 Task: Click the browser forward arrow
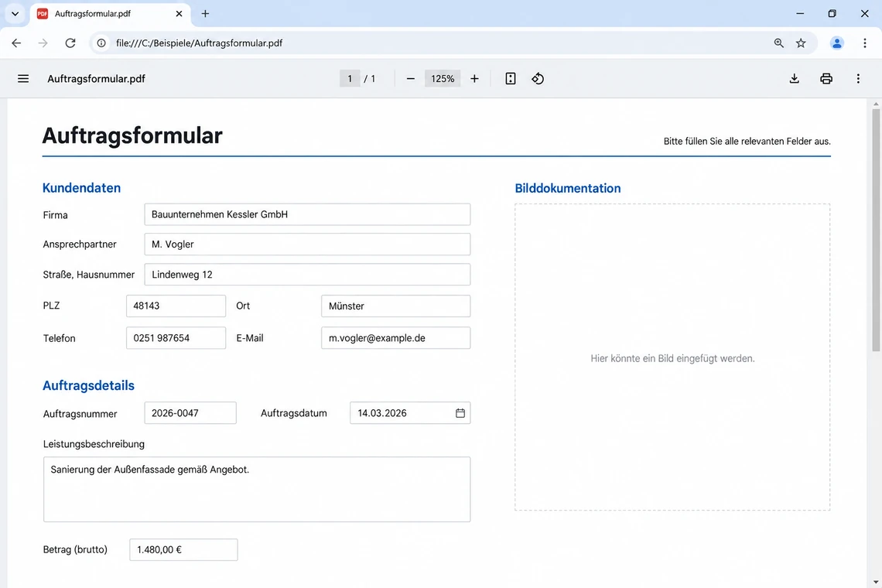pos(43,43)
